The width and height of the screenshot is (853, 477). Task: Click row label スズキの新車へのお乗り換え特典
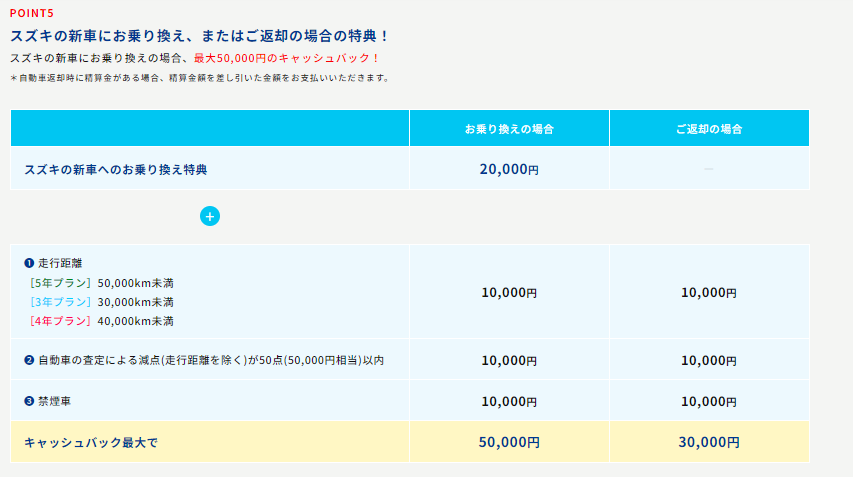click(x=116, y=170)
